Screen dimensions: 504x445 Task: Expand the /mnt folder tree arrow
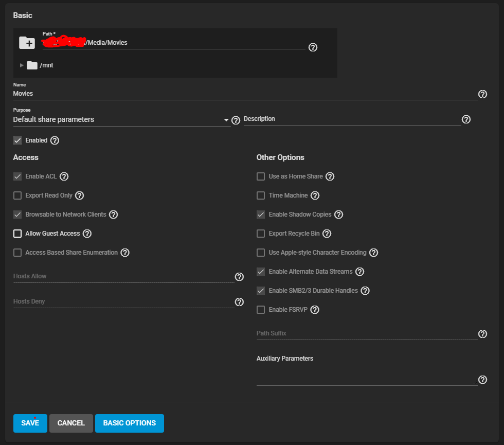click(22, 65)
